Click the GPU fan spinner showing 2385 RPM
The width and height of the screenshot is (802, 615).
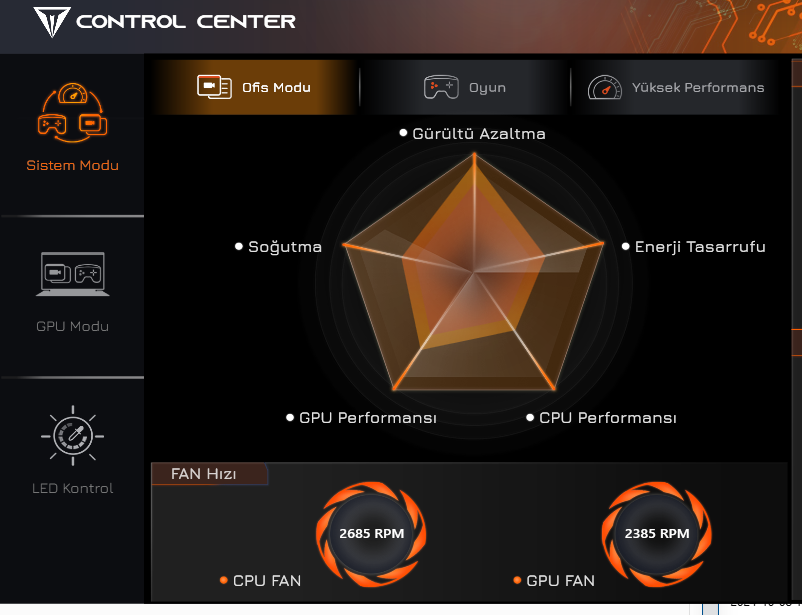[x=657, y=534]
